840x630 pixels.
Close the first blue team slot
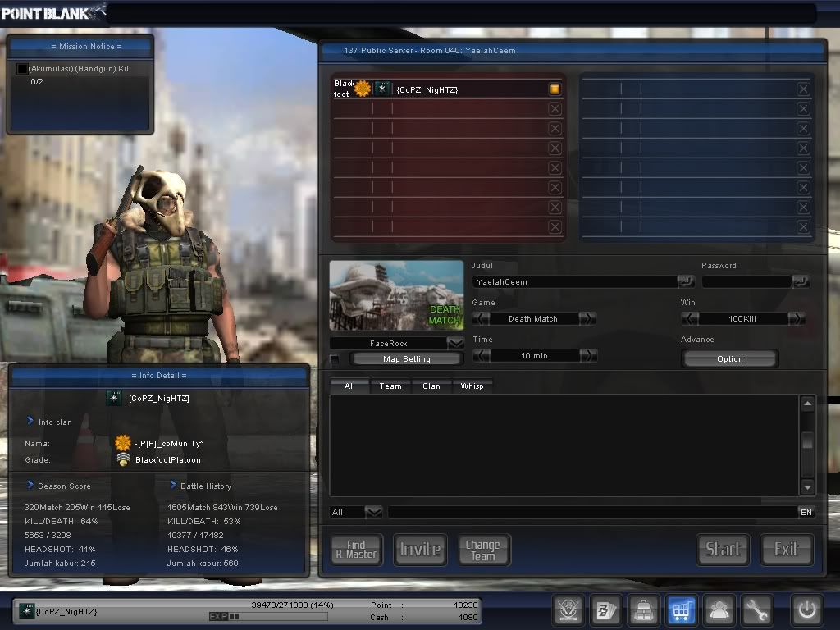pos(803,89)
